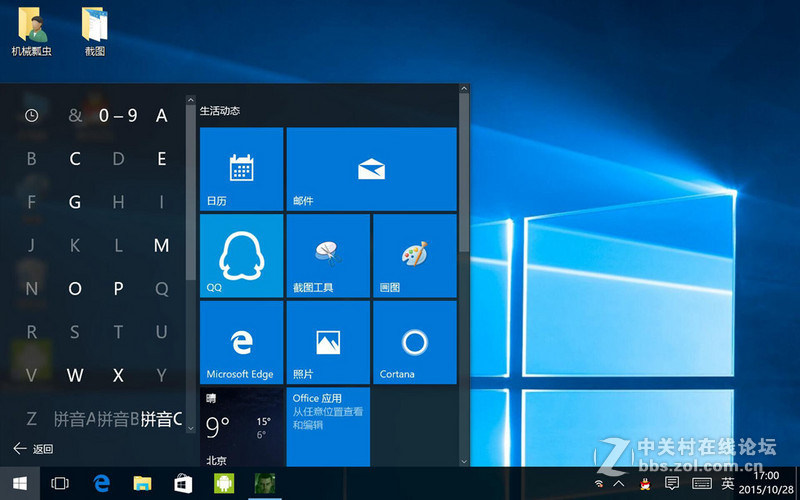Click the 返回 back button

tap(33, 449)
